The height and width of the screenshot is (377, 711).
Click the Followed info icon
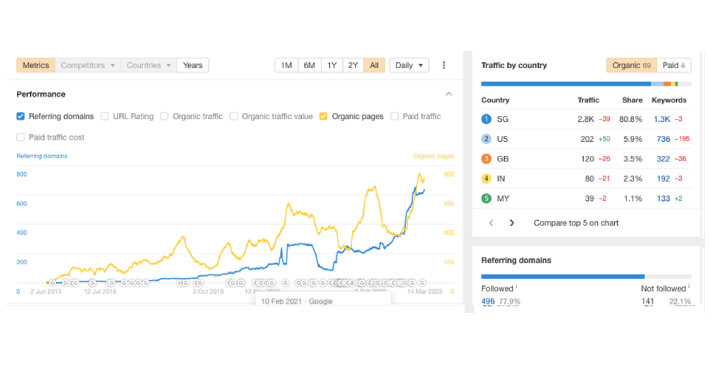point(516,286)
